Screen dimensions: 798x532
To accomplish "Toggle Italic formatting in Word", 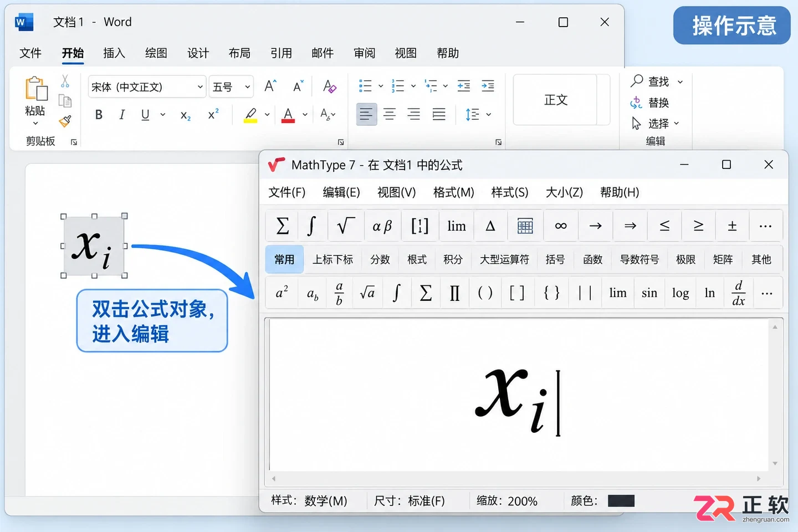I will (x=122, y=115).
